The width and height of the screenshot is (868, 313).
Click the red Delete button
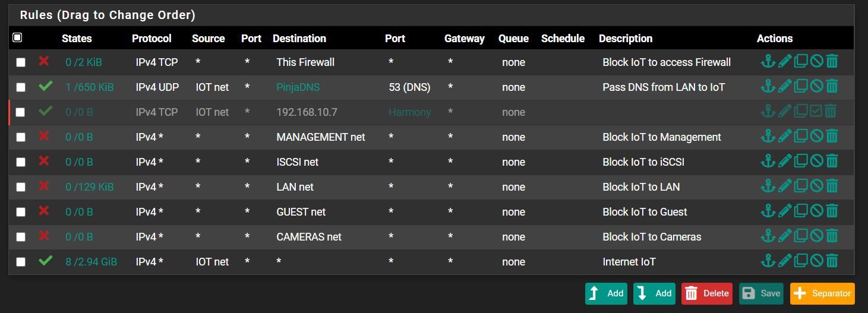(x=707, y=293)
